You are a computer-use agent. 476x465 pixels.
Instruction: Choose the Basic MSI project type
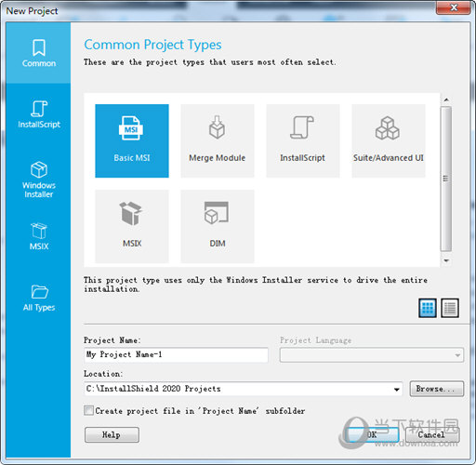click(x=132, y=140)
